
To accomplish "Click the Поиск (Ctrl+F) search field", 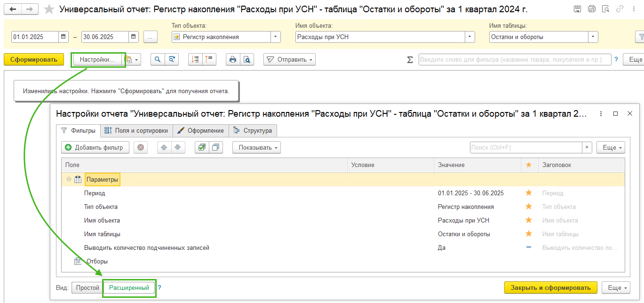I will (x=526, y=147).
